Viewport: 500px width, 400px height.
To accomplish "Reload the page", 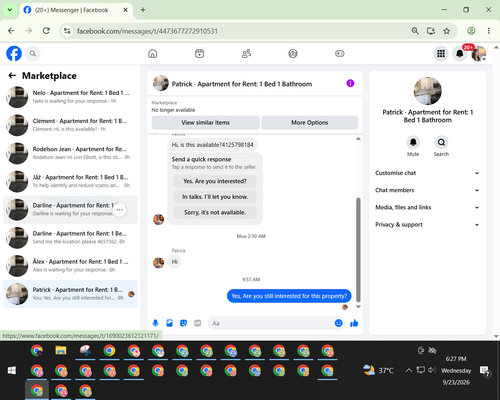I will tap(46, 31).
